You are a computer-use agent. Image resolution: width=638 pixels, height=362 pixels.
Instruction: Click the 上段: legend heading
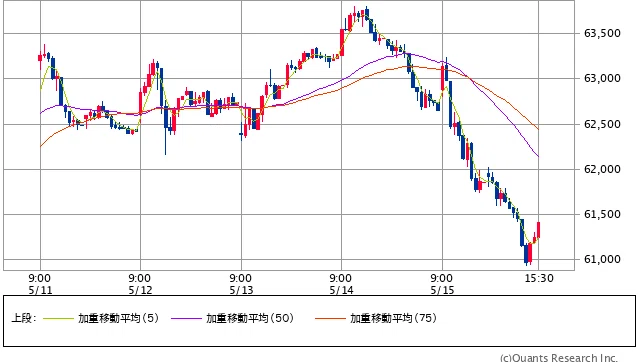tap(24, 318)
